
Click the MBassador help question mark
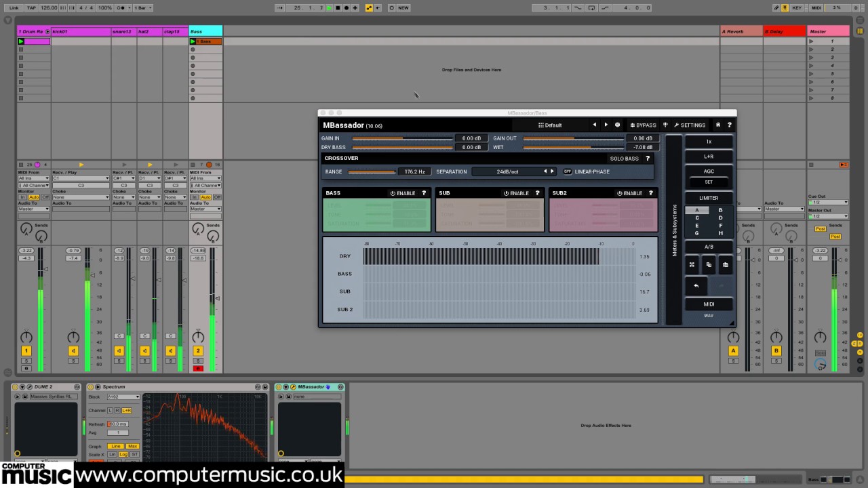pos(730,125)
